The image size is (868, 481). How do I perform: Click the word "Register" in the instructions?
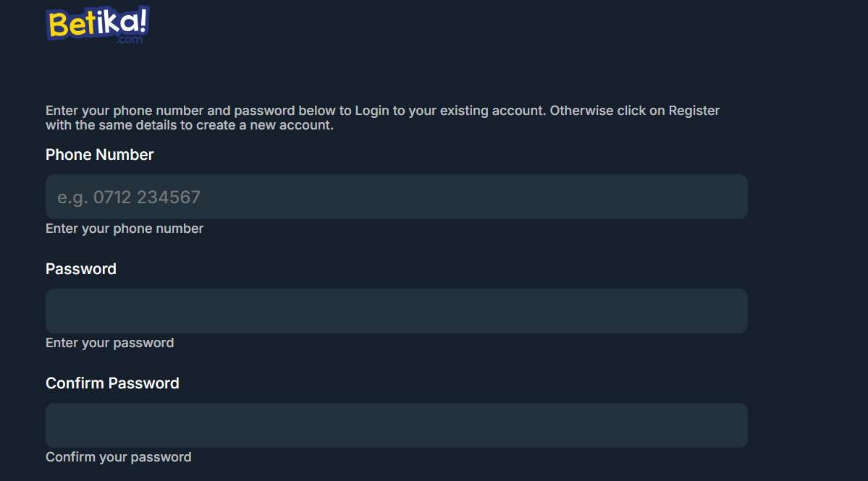(693, 110)
